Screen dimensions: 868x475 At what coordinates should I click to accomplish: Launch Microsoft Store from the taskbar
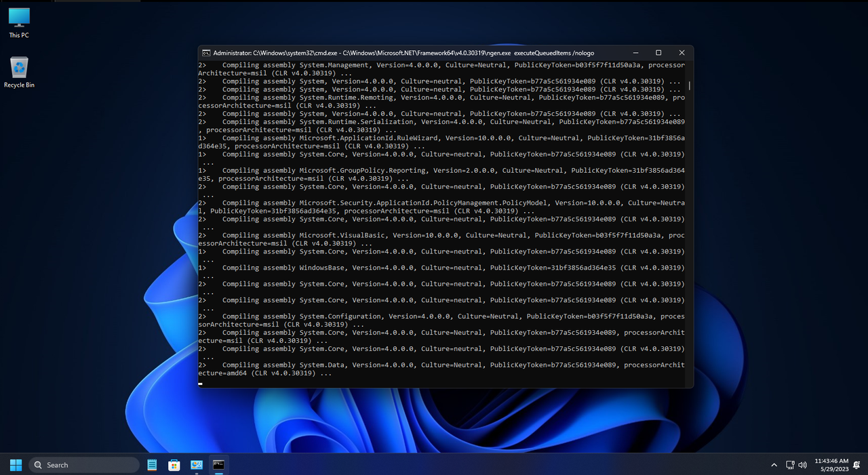tap(174, 465)
